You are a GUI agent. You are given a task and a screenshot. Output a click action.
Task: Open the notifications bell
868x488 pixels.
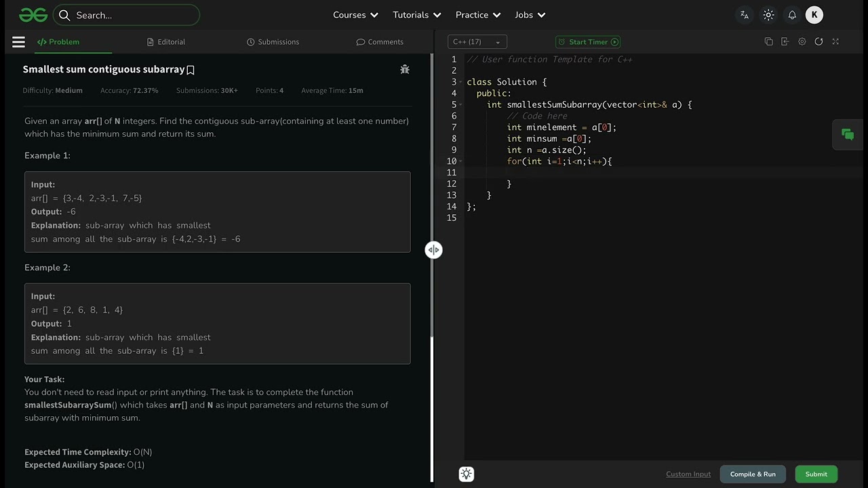(x=791, y=15)
